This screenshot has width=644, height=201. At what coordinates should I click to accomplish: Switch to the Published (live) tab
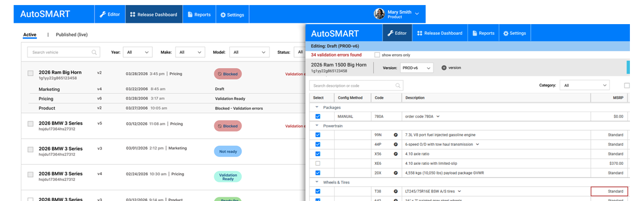point(71,35)
